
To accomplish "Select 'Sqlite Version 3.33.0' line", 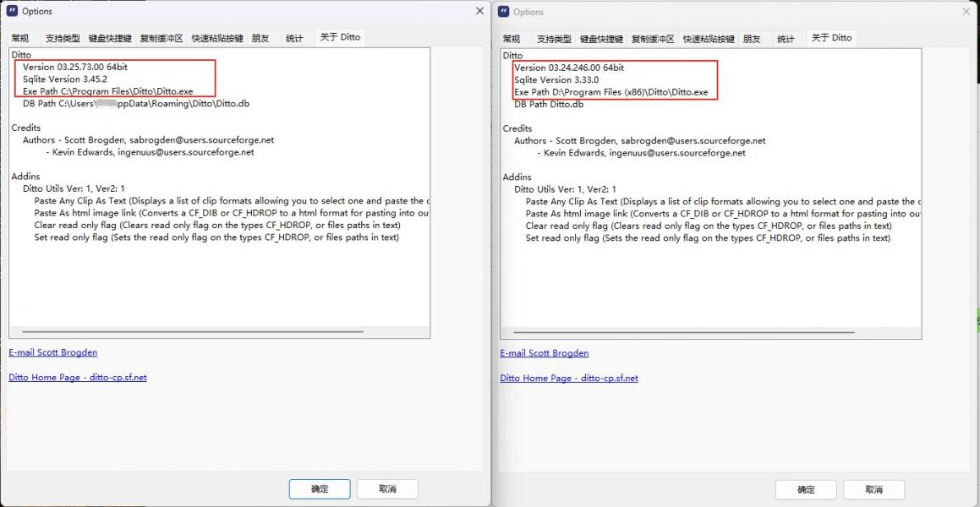I will coord(556,80).
